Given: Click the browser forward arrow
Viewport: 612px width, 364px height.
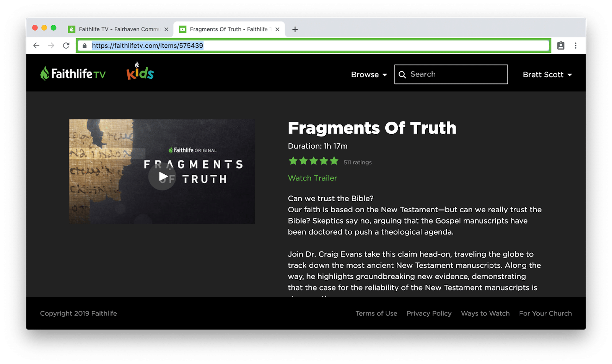Looking at the screenshot, I should pyautogui.click(x=51, y=45).
